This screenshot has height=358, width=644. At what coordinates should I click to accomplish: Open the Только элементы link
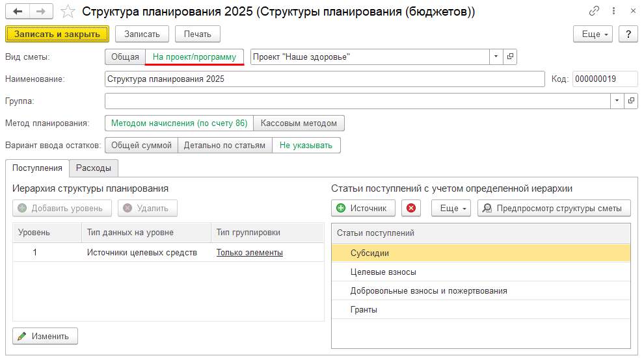250,253
